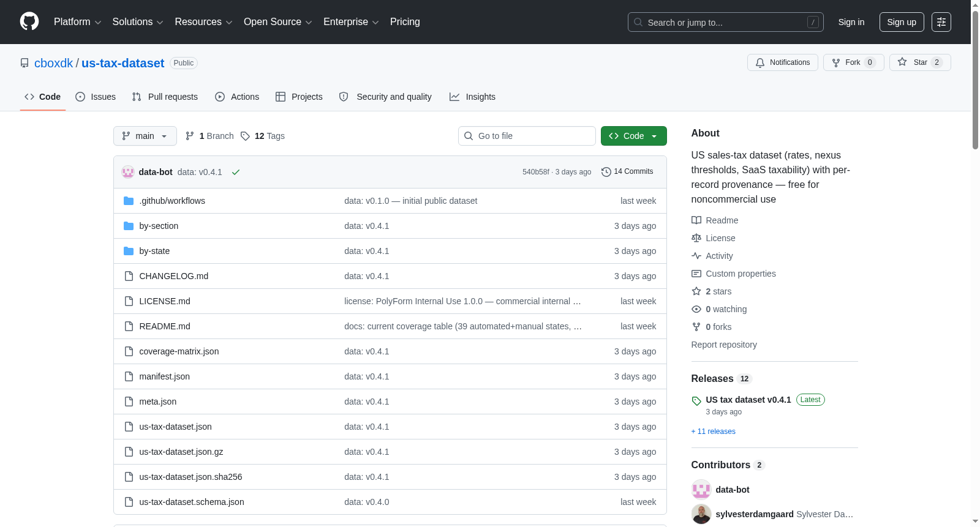Click the history clock icon for commits

606,172
